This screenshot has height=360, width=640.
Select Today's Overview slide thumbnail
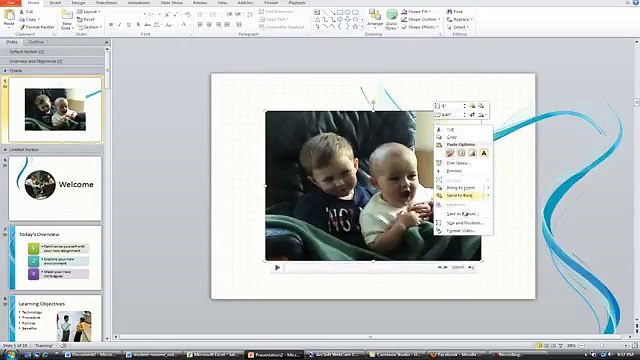(55, 258)
